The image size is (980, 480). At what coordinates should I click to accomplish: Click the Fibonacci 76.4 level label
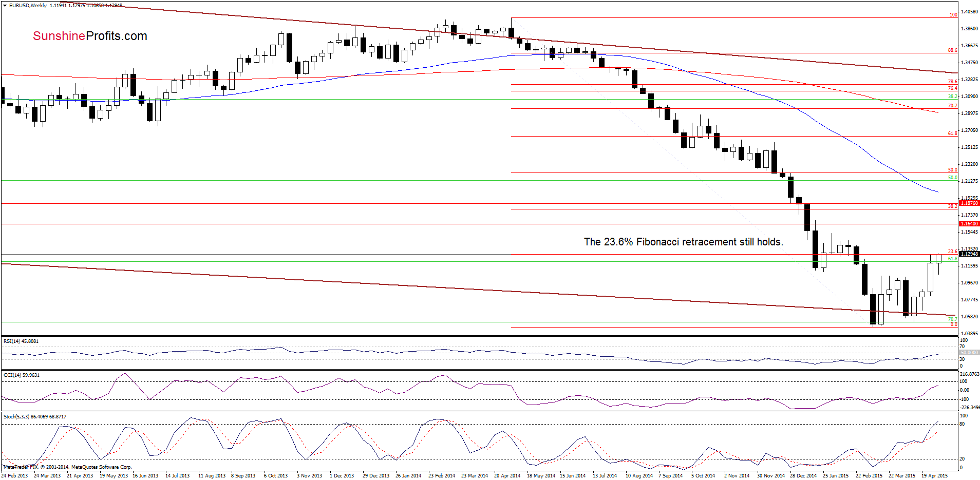tap(953, 88)
